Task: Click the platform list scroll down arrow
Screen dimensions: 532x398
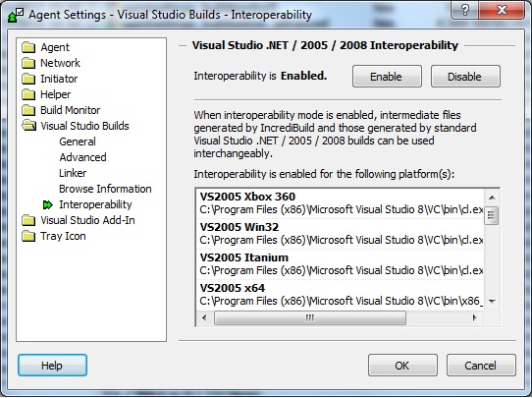Action: pyautogui.click(x=492, y=302)
